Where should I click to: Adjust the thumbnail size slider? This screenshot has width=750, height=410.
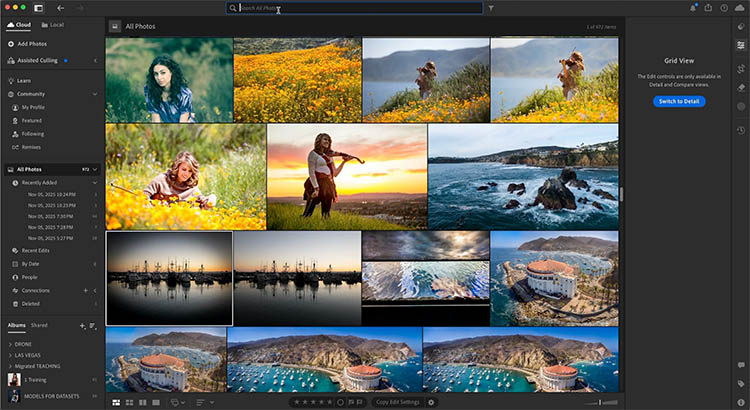coord(599,403)
